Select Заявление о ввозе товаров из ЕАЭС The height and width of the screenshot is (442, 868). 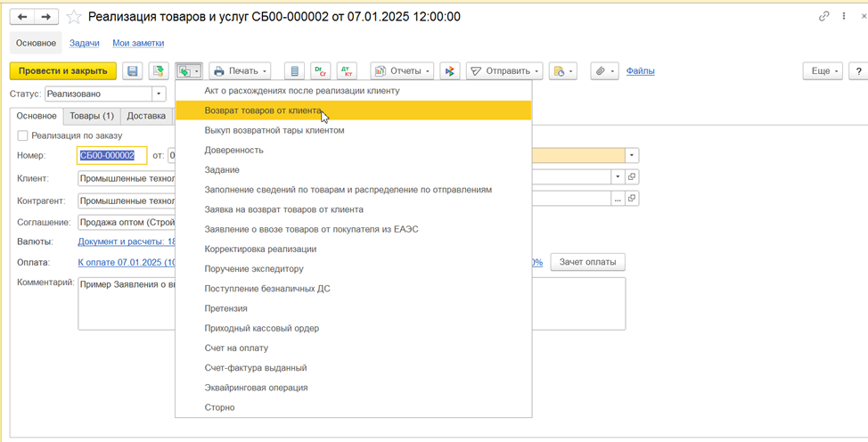click(x=353, y=229)
